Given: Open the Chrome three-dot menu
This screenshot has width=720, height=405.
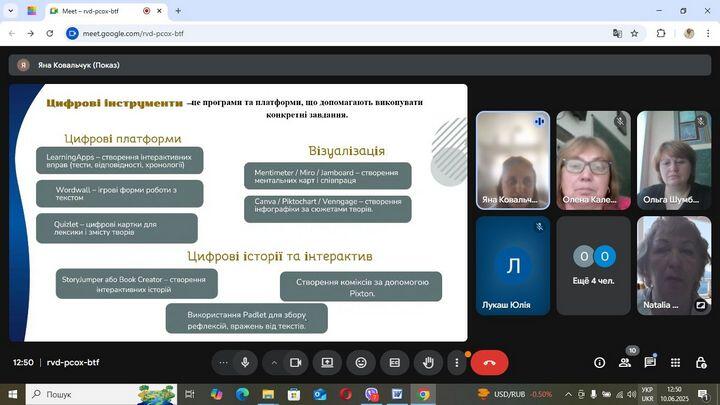Looking at the screenshot, I should 708,34.
